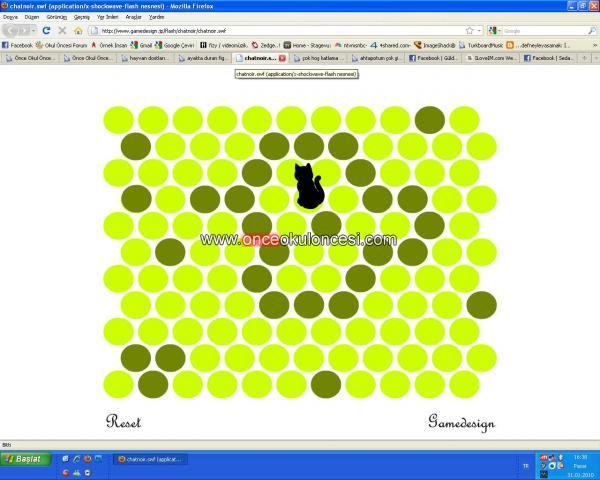Go to the home page icon
600x480 pixels.
pyautogui.click(x=78, y=30)
